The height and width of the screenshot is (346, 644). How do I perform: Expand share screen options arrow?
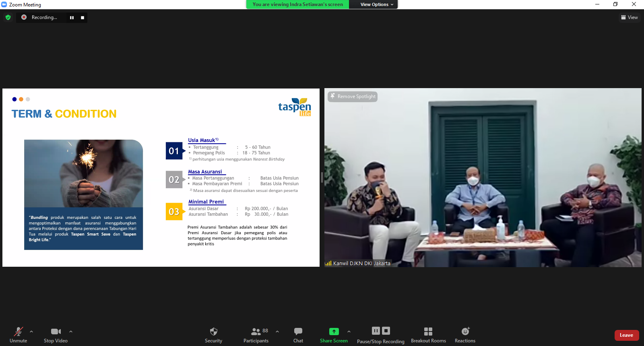[349, 332]
